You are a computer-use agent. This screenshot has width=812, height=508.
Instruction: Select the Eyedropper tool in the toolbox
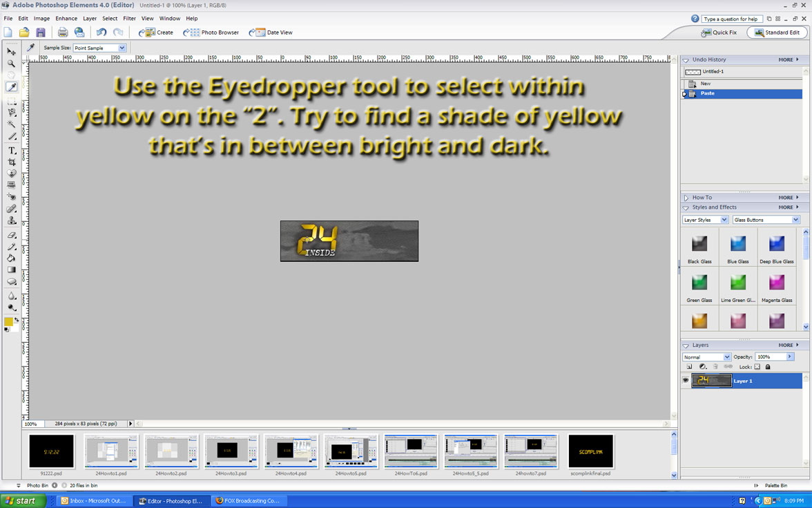[x=11, y=87]
